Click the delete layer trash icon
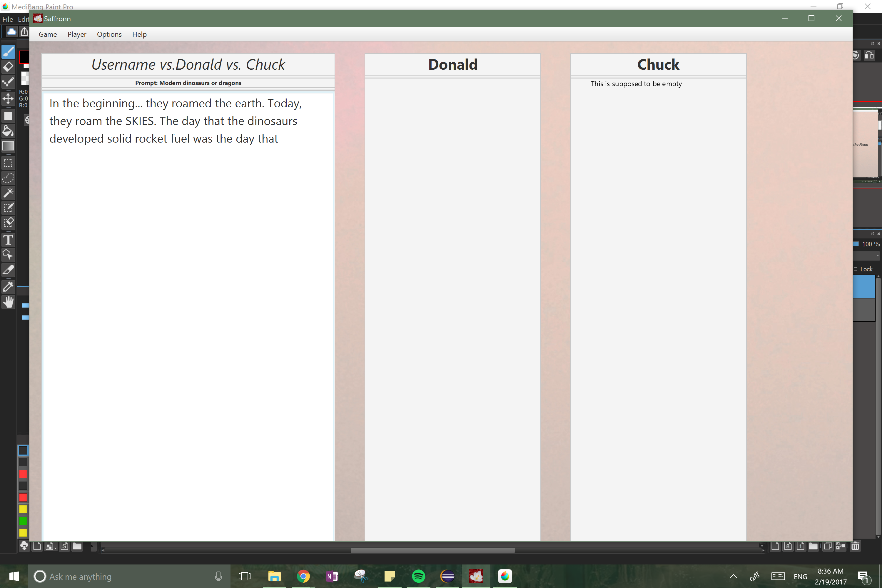The height and width of the screenshot is (588, 882). [855, 546]
